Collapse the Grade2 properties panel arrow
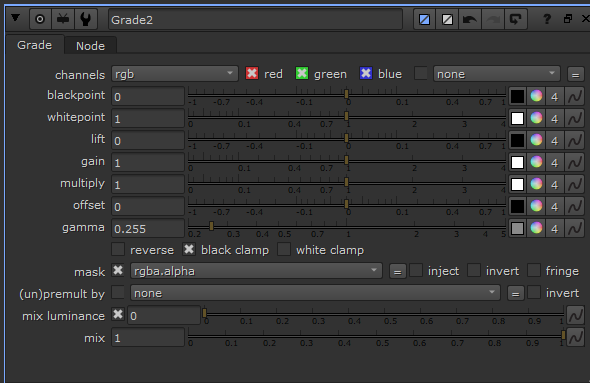 point(15,18)
